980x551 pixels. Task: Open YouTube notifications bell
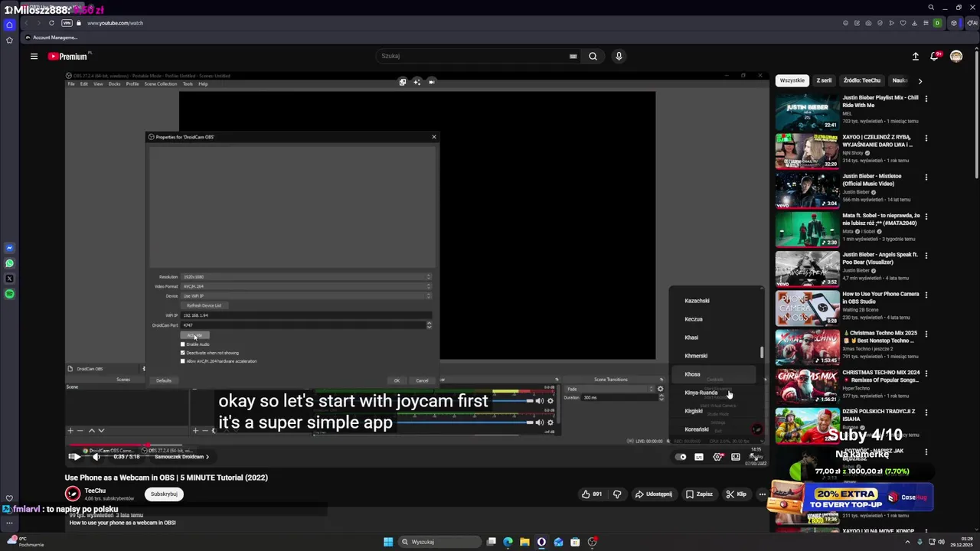935,56
